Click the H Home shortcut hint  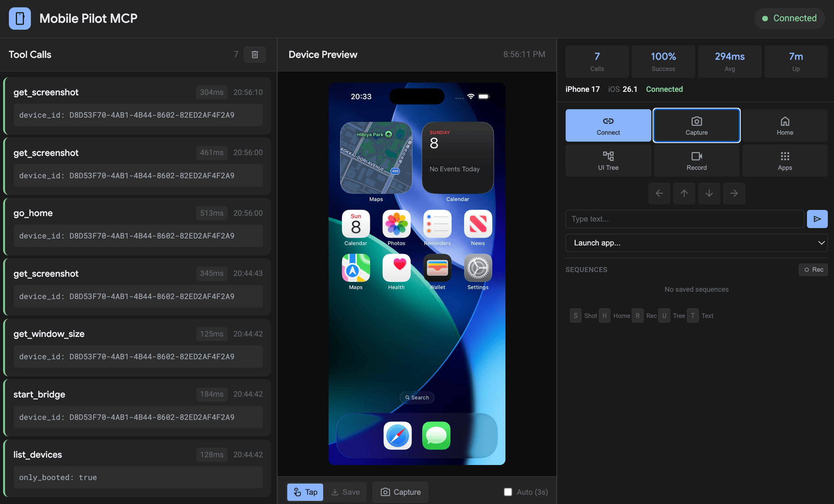point(615,316)
